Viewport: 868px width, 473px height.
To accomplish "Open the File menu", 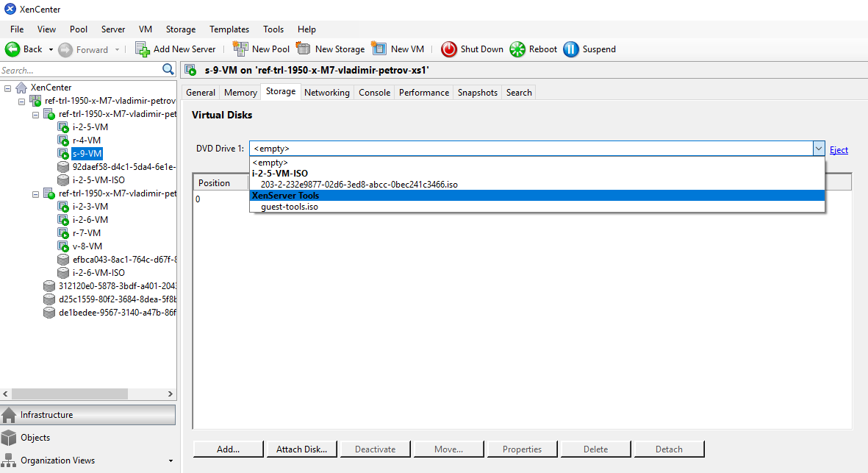I will coord(17,29).
